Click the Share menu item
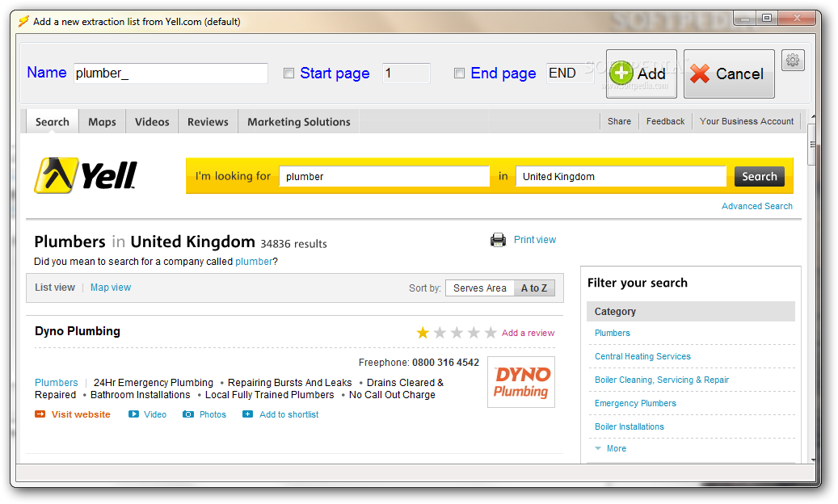Image resolution: width=838 pixels, height=504 pixels. [x=620, y=121]
